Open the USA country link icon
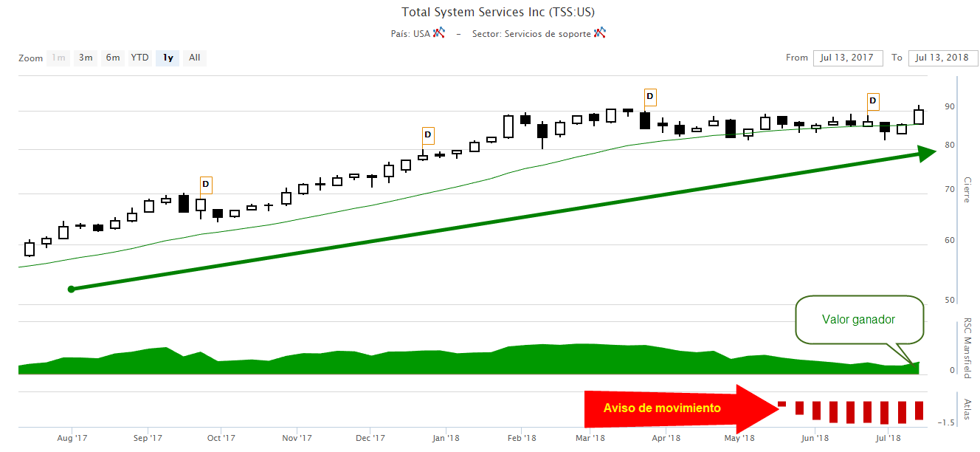Viewport: 980px width, 452px height. tap(439, 32)
